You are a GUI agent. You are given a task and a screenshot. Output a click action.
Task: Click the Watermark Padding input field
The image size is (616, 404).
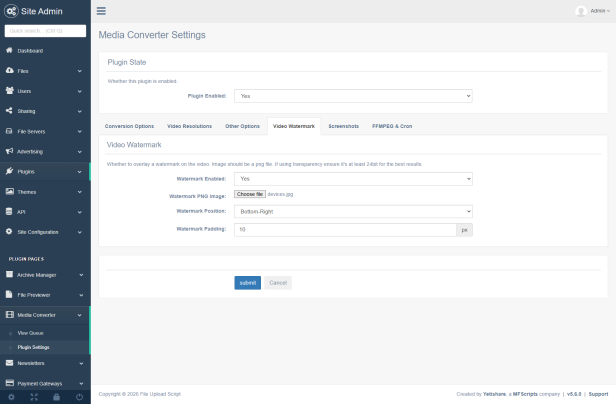(x=344, y=229)
